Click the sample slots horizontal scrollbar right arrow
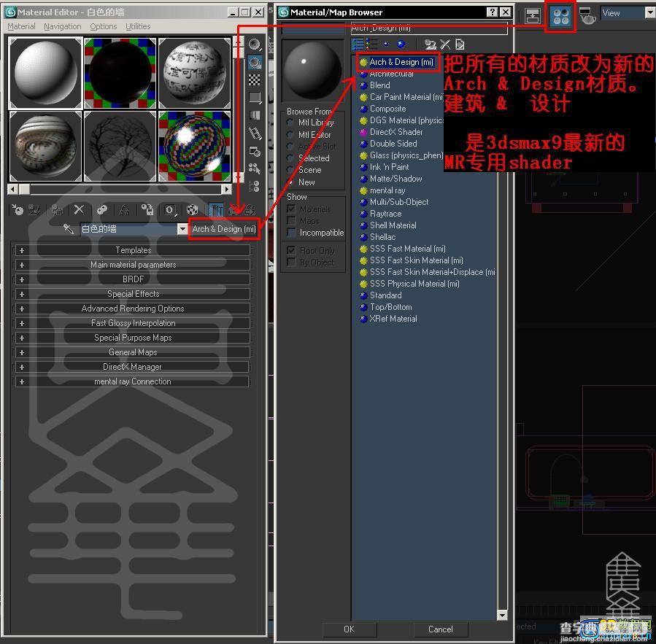 pyautogui.click(x=226, y=190)
